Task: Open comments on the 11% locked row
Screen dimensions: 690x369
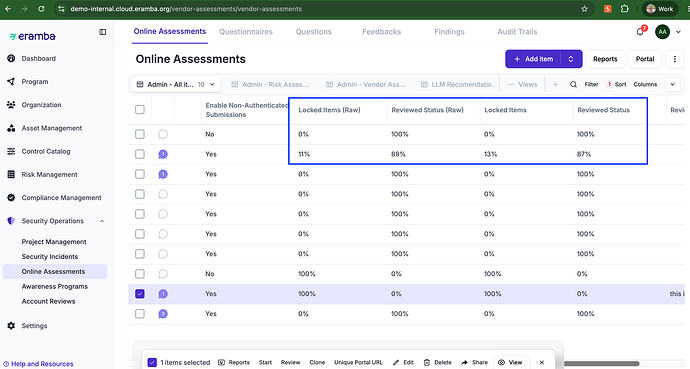Action: tap(163, 154)
